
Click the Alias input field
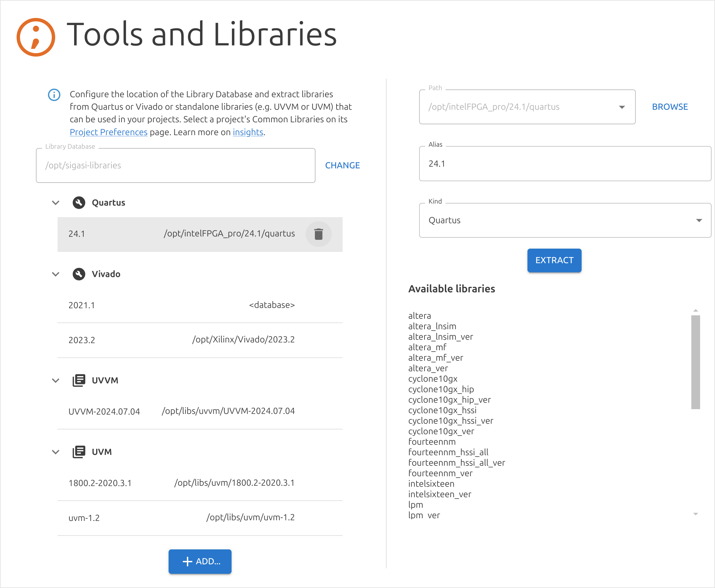[x=565, y=164]
